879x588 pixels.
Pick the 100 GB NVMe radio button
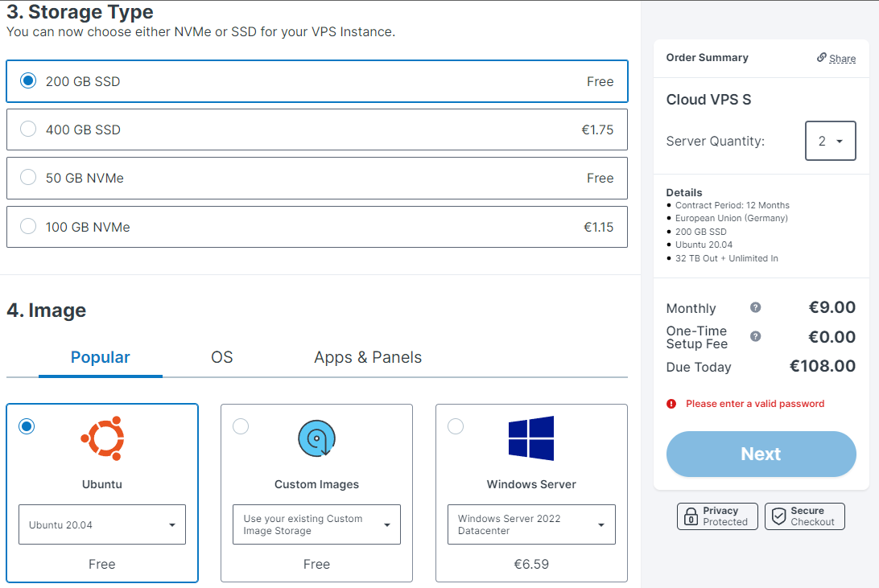[28, 227]
